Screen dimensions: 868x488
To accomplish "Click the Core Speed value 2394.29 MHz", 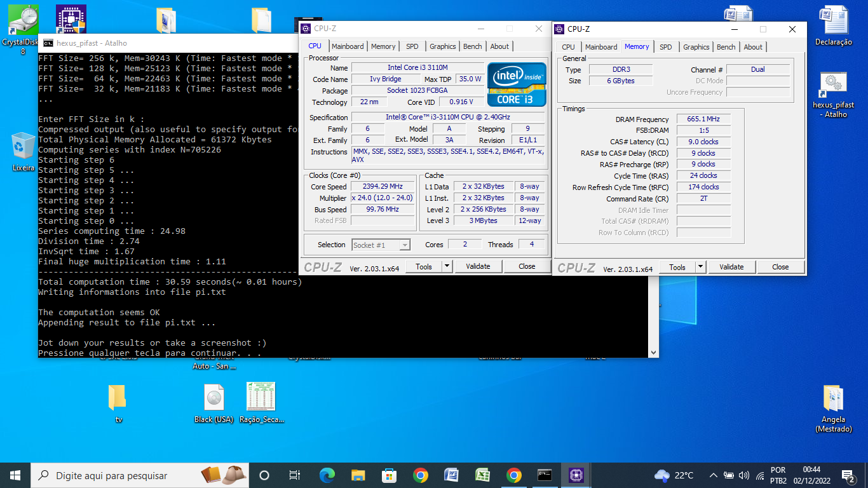I will click(383, 187).
